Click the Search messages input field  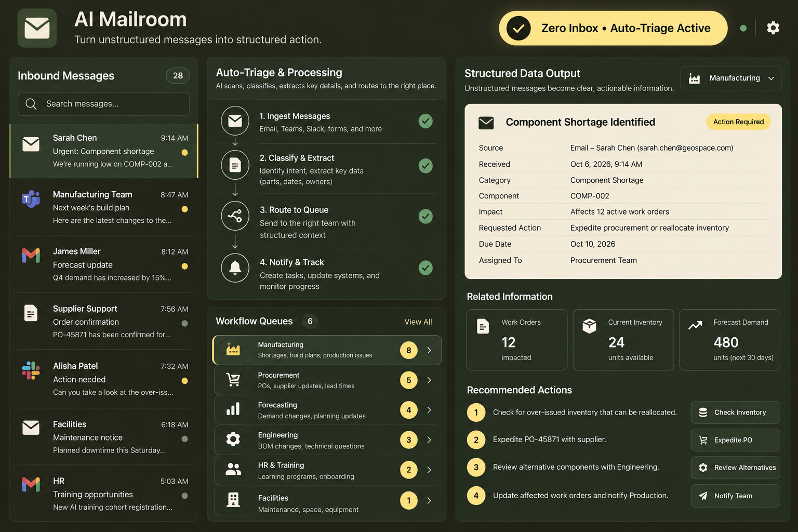(104, 104)
